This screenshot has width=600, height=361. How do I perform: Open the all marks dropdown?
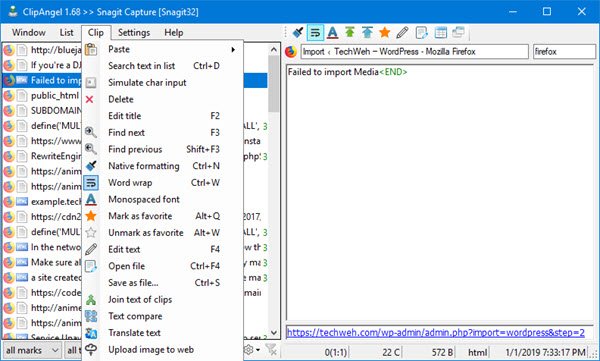pyautogui.click(x=32, y=350)
